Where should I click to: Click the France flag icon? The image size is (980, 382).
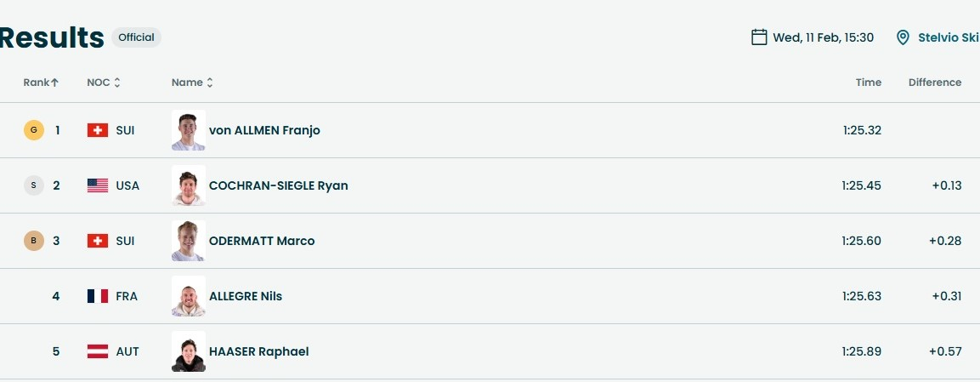pos(98,296)
